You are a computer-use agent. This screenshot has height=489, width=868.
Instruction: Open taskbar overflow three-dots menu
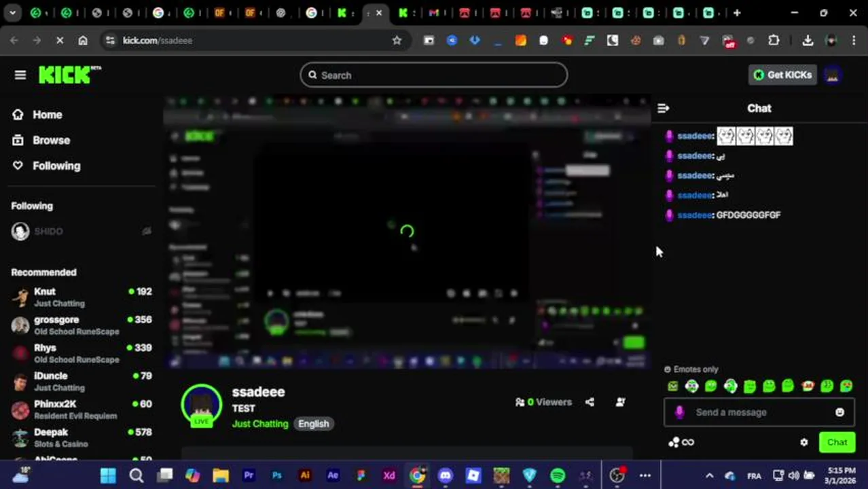(x=645, y=475)
